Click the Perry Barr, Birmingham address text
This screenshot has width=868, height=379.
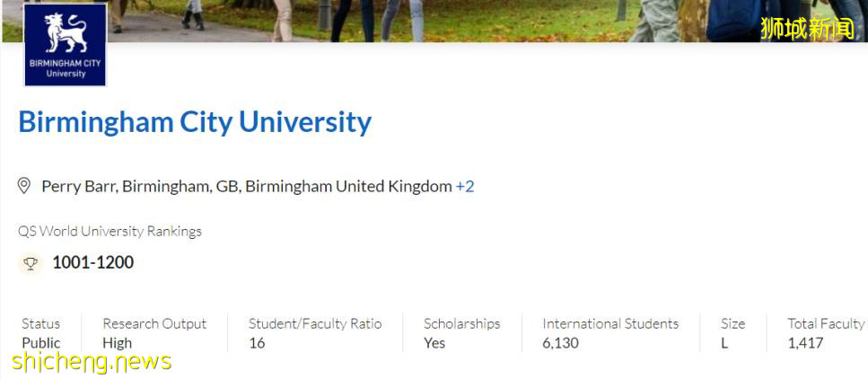[x=246, y=186]
